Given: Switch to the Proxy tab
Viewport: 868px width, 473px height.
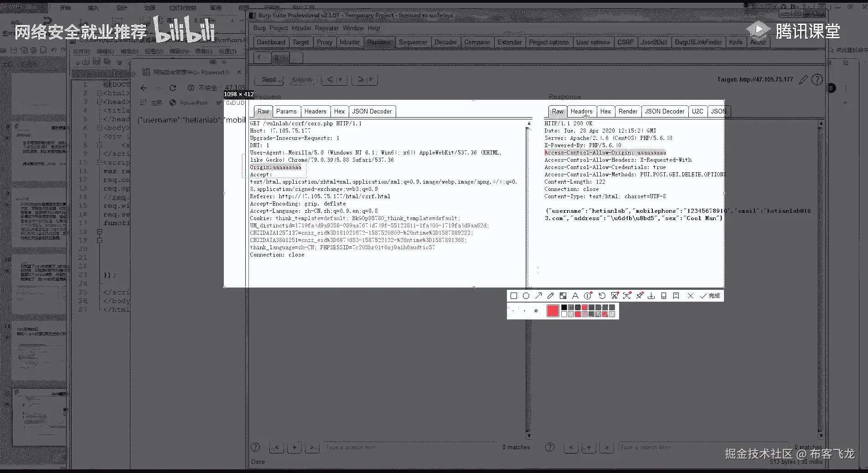Looking at the screenshot, I should pos(324,42).
